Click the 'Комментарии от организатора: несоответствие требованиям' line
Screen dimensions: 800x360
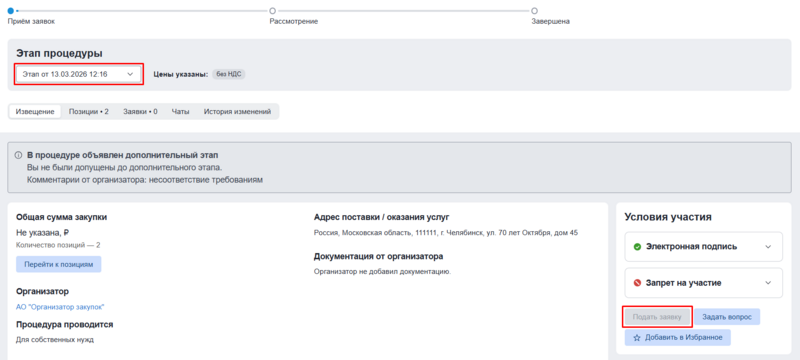145,180
